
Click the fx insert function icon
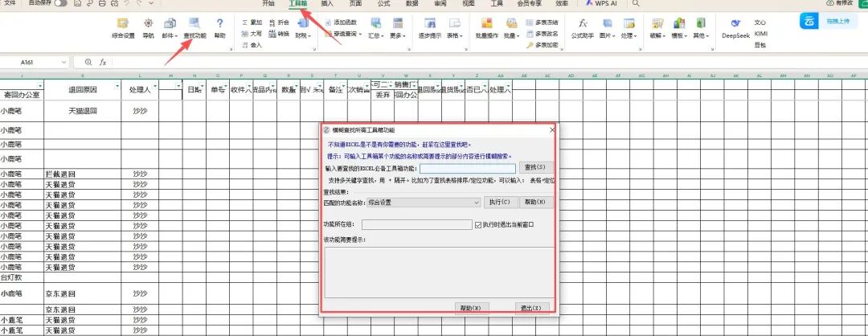point(103,63)
